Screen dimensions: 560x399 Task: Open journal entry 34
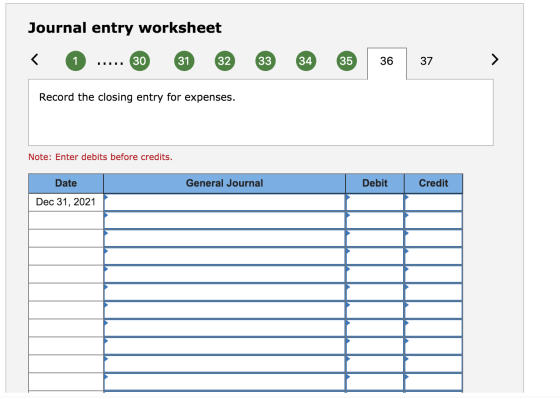pos(306,61)
